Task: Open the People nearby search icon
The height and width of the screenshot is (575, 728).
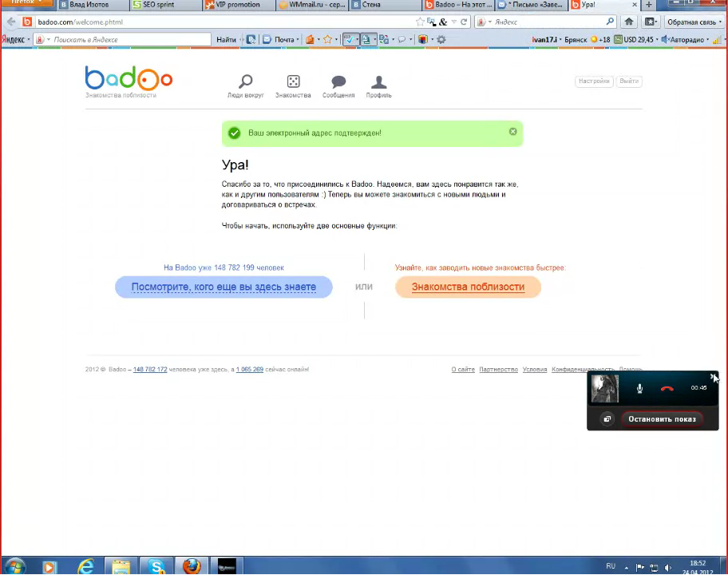Action: click(246, 82)
